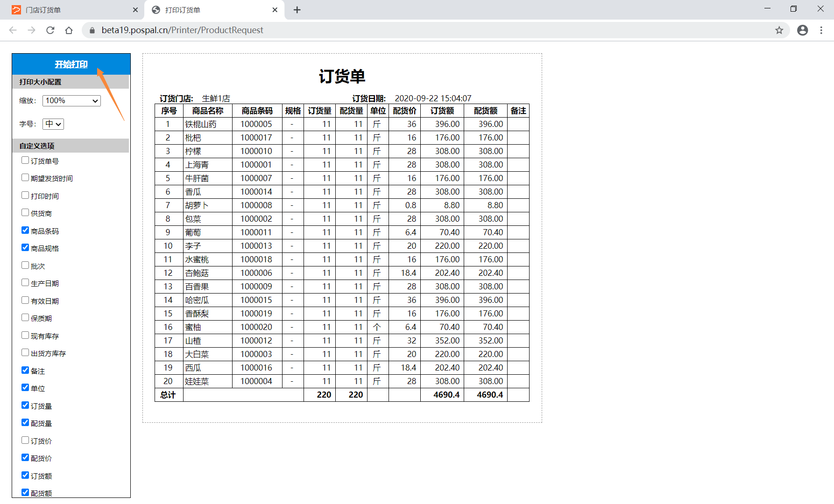Viewport: 834px width, 504px height.
Task: Click the site security lock icon
Action: tap(92, 30)
